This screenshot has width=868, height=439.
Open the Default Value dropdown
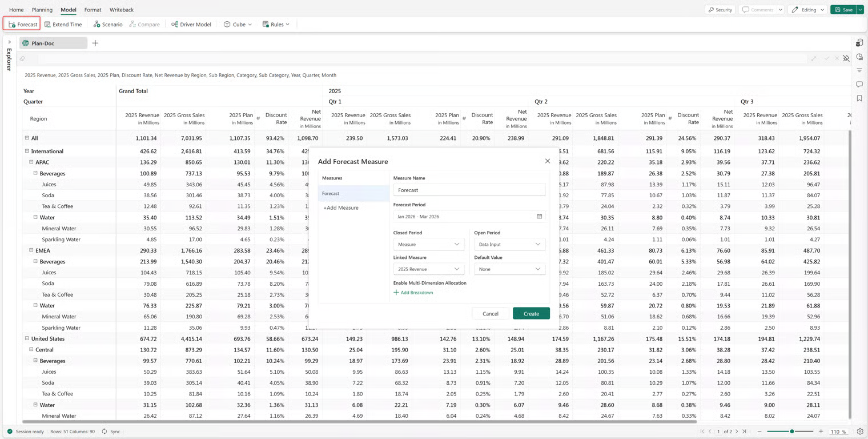[x=509, y=269]
